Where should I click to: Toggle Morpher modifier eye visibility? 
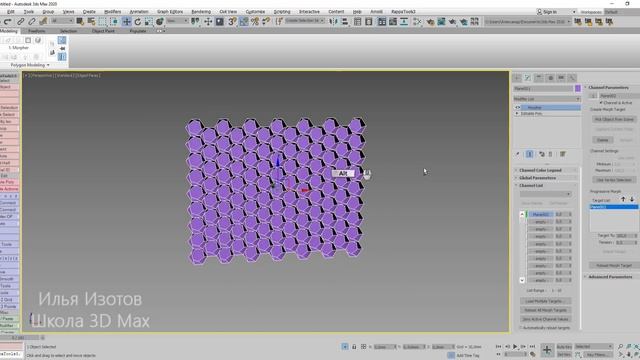click(518, 107)
